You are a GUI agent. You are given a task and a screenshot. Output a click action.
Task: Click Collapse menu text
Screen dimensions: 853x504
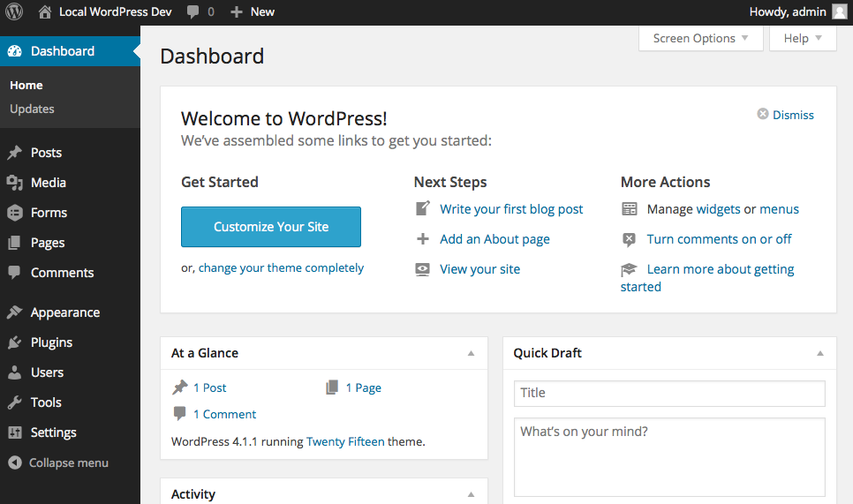pos(69,463)
